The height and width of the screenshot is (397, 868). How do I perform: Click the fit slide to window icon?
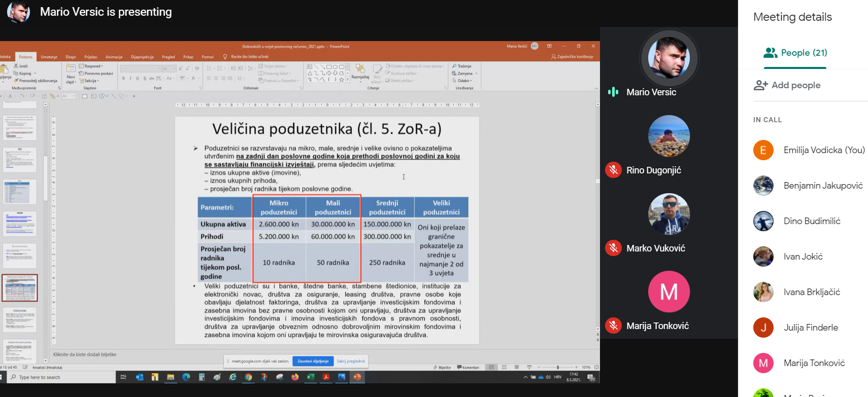596,367
